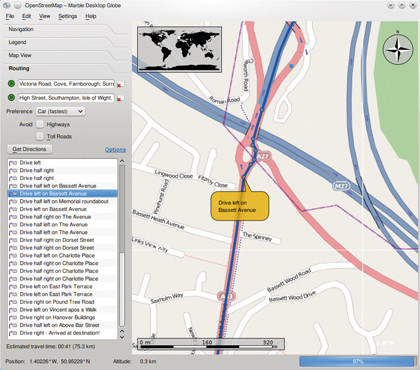Select first 'Drive half right on Dorset Street'
Screen dimensions: 420x370
click(x=63, y=240)
